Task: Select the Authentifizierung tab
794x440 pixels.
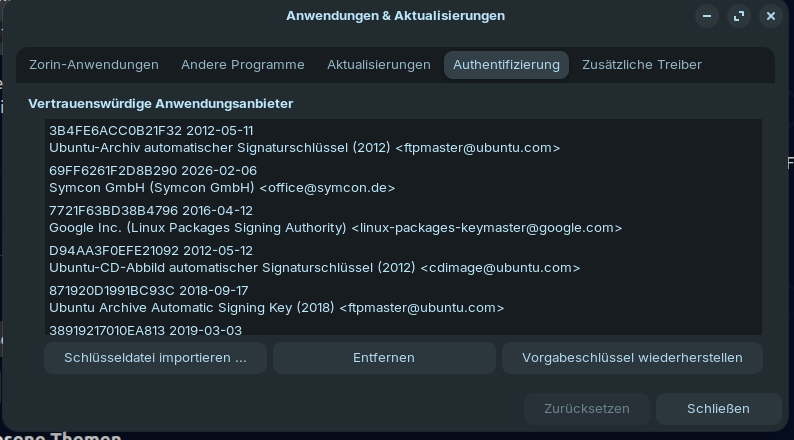Action: [506, 65]
